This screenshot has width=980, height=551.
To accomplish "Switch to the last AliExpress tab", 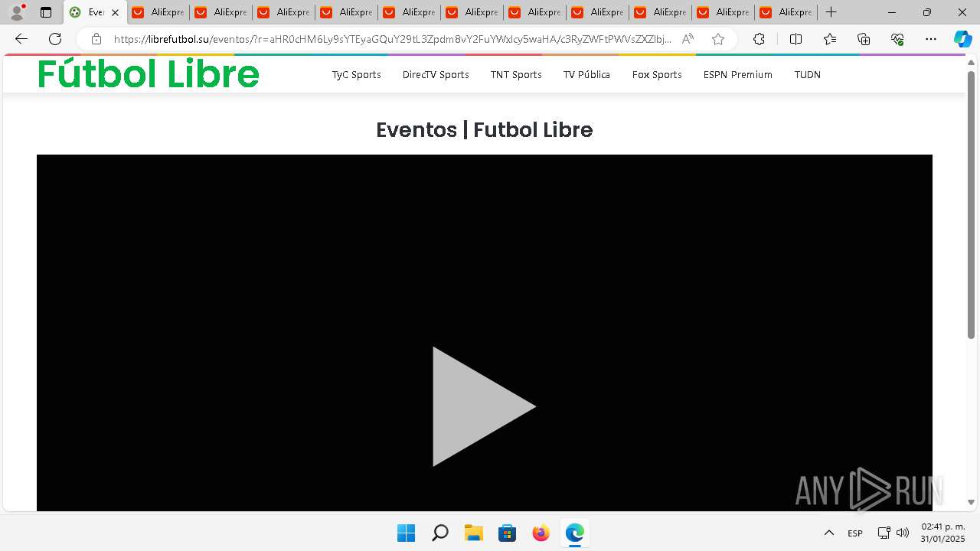I will [786, 12].
